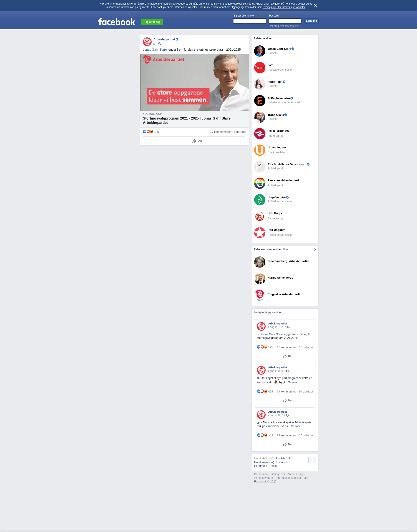Expand 'Sider som denne siden liker' chevron
The image size is (417, 532).
315,250
